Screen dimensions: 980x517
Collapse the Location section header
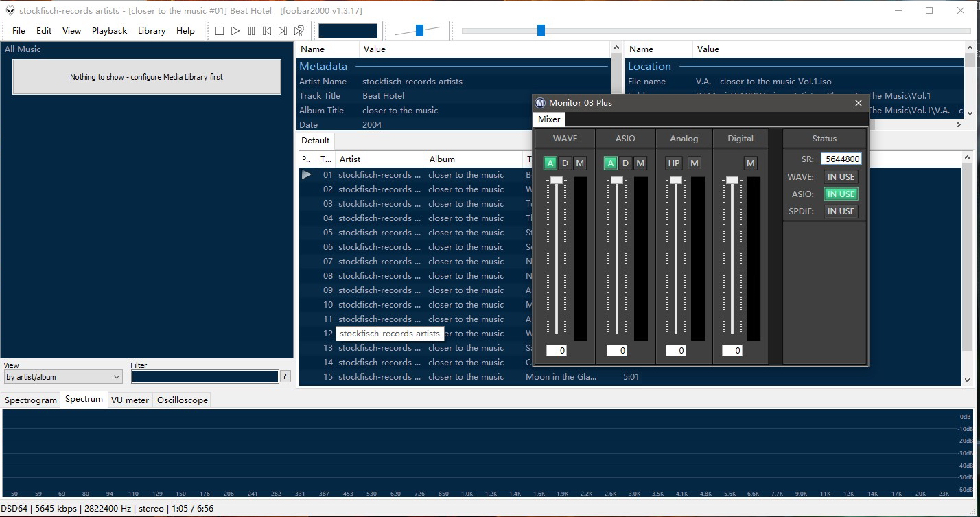pos(649,67)
